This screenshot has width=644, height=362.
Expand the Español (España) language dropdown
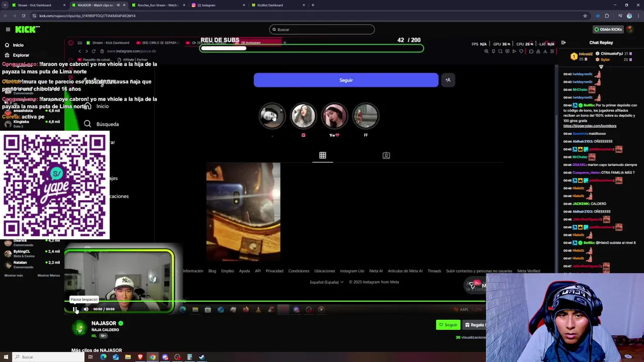pos(327,282)
